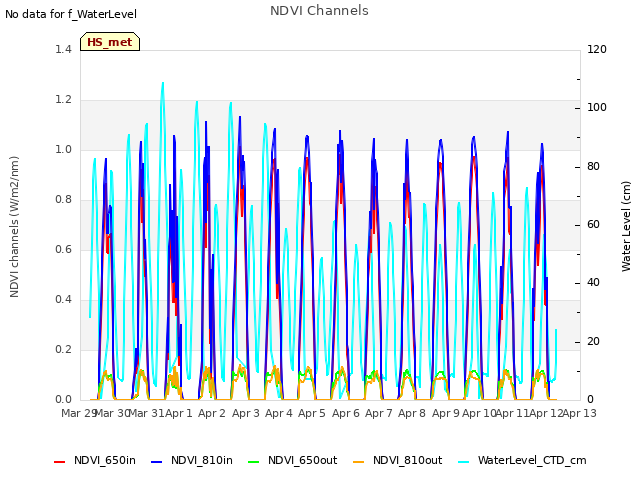Click the 1.0 left axis value
Viewport: 640px width, 480px height.
[x=63, y=149]
